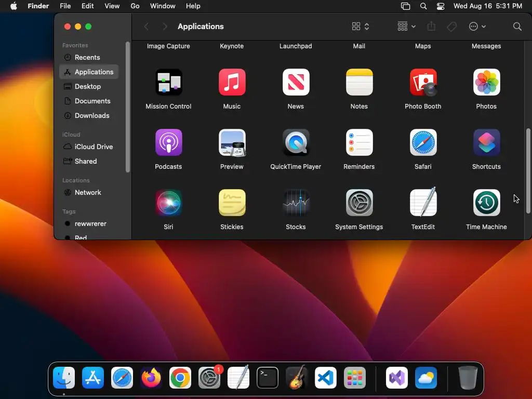Launch the Music app
The width and height of the screenshot is (532, 399).
[232, 83]
